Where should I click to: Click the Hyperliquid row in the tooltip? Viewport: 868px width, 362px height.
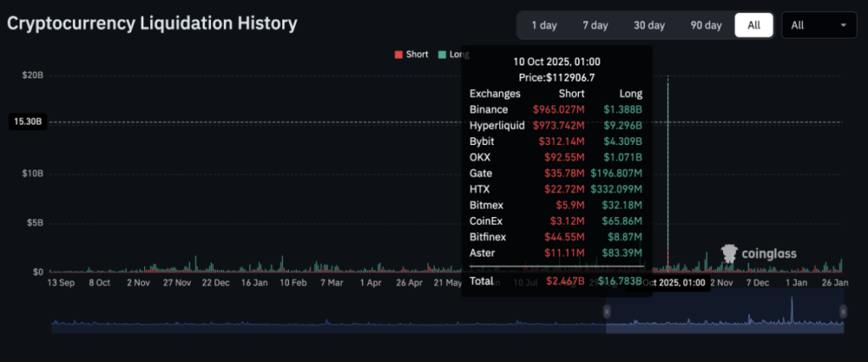coord(555,125)
